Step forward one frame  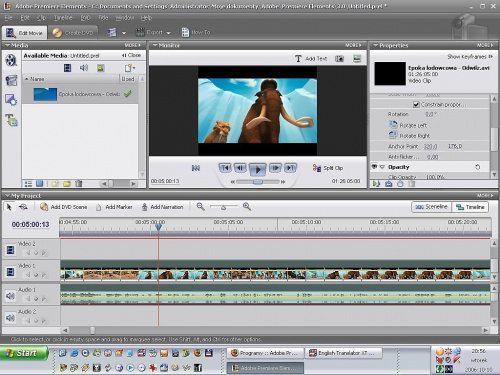(275, 168)
